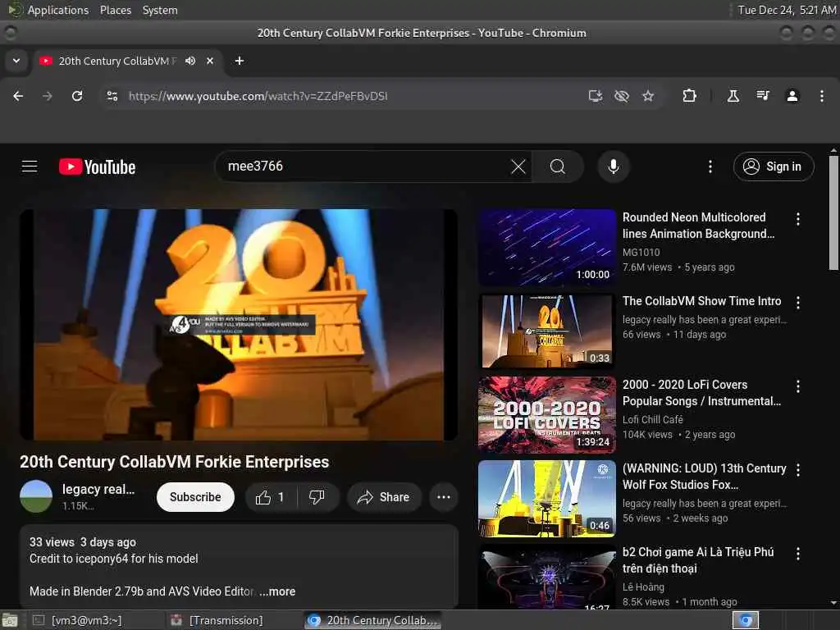Click the Share button
This screenshot has width=840, height=630.
(384, 497)
